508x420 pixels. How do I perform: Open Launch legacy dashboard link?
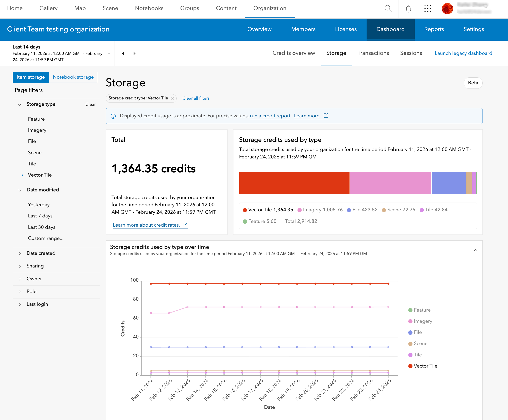pyautogui.click(x=463, y=53)
